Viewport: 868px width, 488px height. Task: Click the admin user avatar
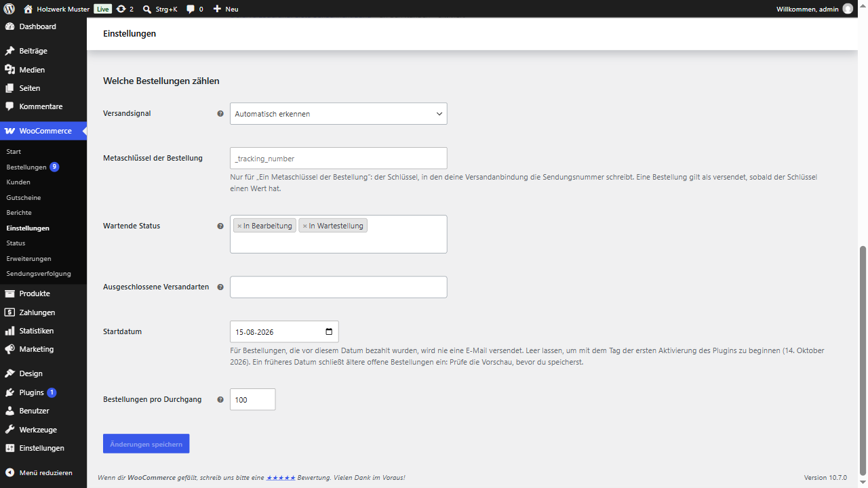tap(848, 9)
